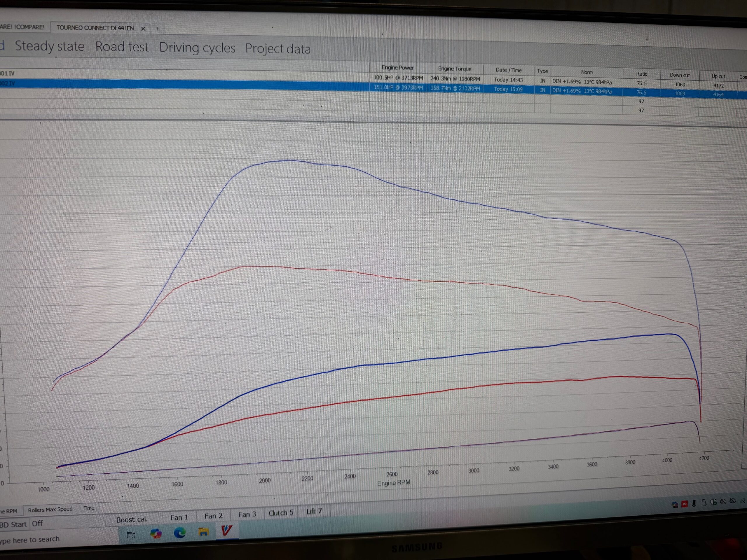Toggle the Fan 2 control
The width and height of the screenshot is (747, 560).
(213, 516)
